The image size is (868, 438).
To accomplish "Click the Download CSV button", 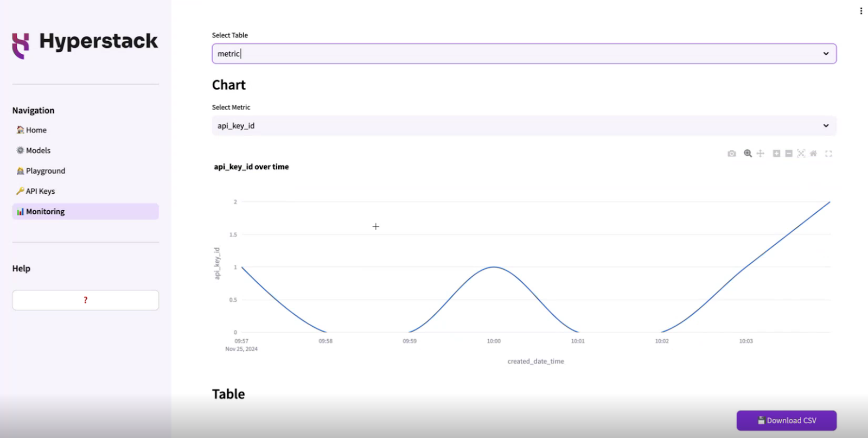I will [x=786, y=420].
